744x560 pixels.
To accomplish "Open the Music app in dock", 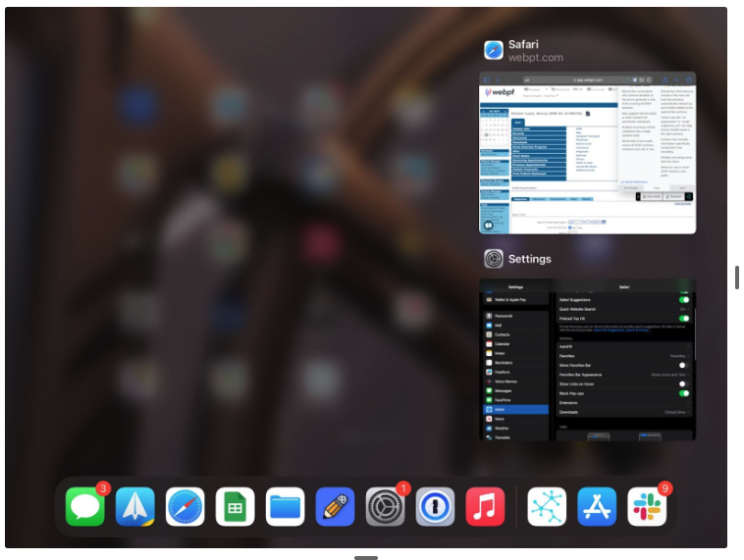I will [485, 506].
